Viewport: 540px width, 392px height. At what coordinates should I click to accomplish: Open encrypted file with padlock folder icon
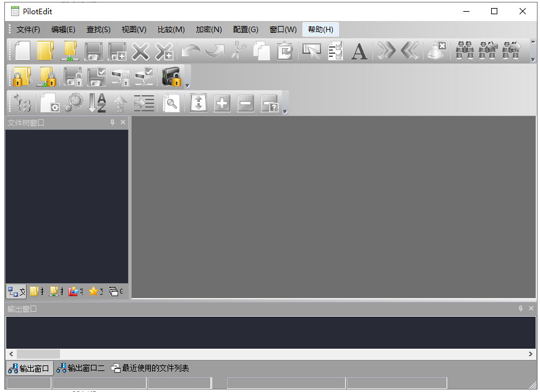point(22,77)
